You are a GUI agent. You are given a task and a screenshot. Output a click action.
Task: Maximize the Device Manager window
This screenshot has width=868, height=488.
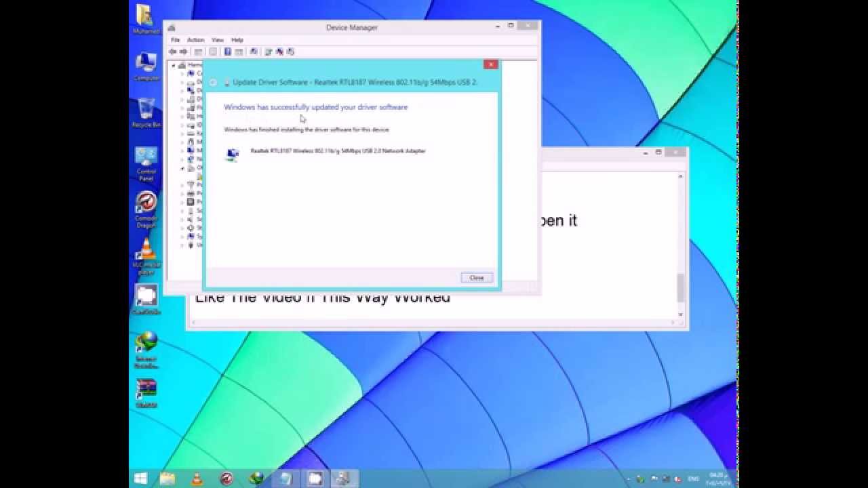511,26
